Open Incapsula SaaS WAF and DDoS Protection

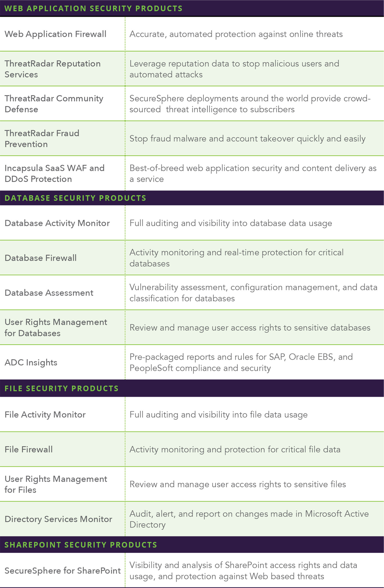54,174
